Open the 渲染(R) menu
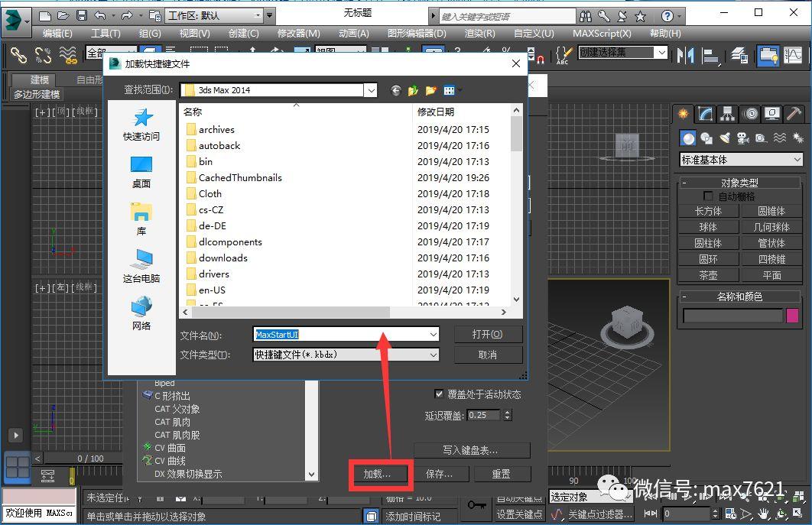Screen dimensions: 812x525 tap(479, 33)
